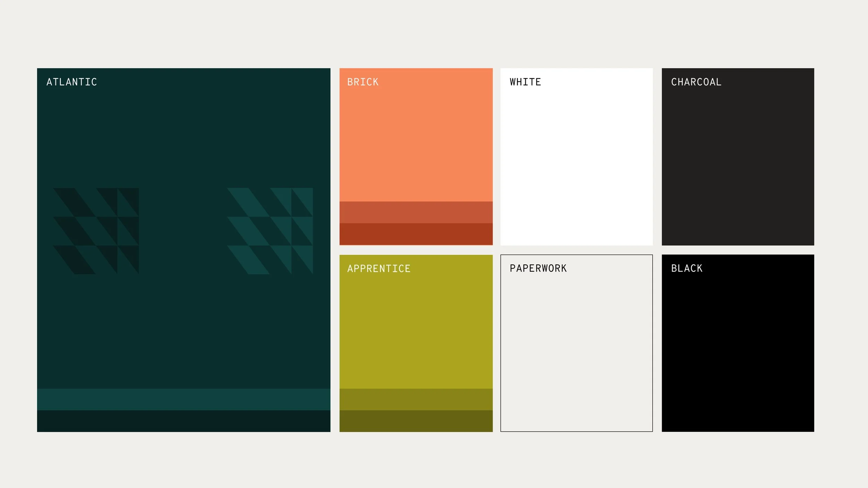
Task: Click the PAPERWORK label text
Action: click(538, 268)
